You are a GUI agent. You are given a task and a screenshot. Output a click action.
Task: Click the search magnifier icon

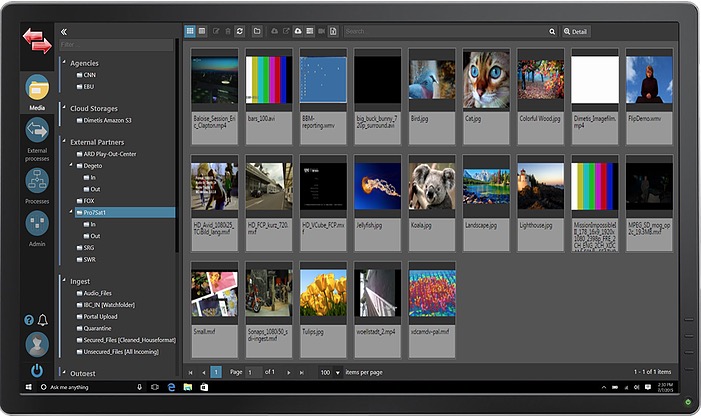tap(551, 32)
